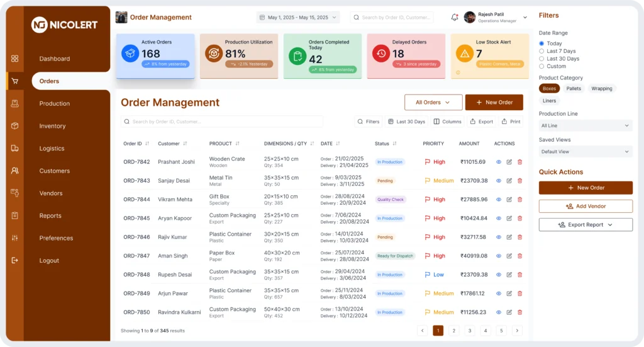Click the Print icon button
Screen dimensions: 644x347
511,122
